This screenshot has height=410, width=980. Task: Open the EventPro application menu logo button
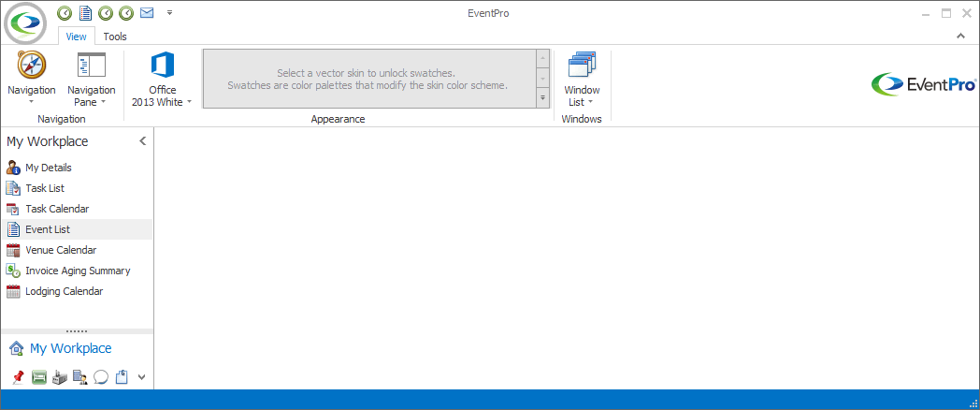[x=25, y=23]
